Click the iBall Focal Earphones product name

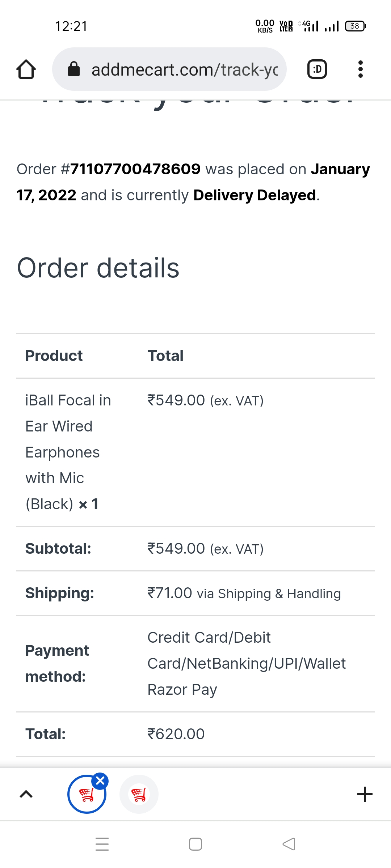[x=68, y=452]
